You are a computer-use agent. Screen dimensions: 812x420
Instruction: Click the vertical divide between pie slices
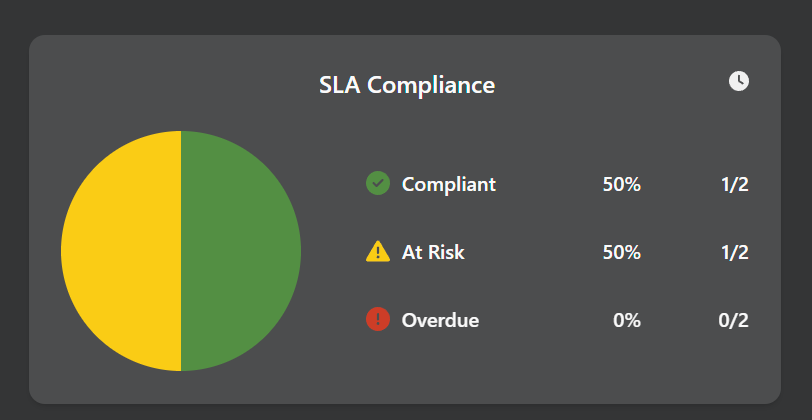point(181,250)
